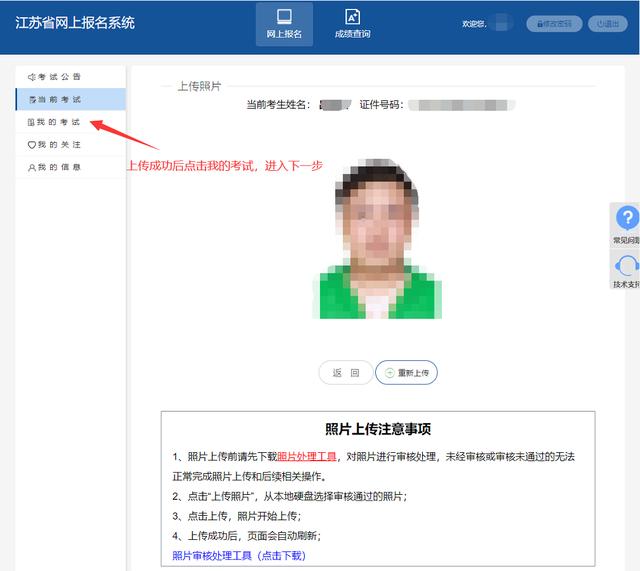Click the 成绩查询 document icon
The height and width of the screenshot is (571, 640).
353,17
